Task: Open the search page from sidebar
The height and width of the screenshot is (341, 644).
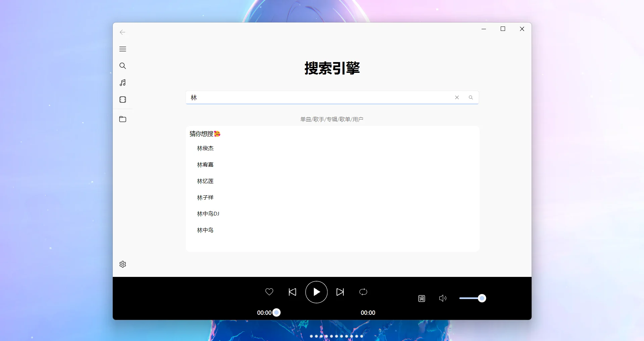Action: 123,66
